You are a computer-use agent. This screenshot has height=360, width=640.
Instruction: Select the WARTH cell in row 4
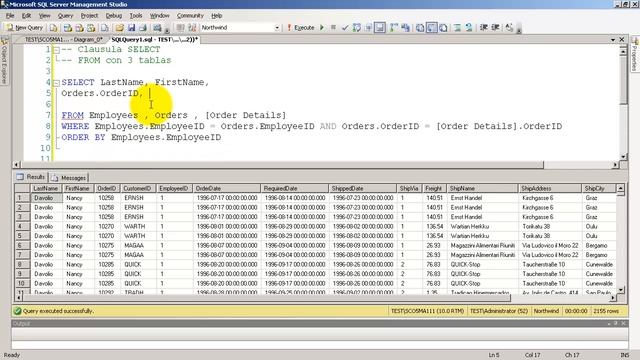(138, 226)
